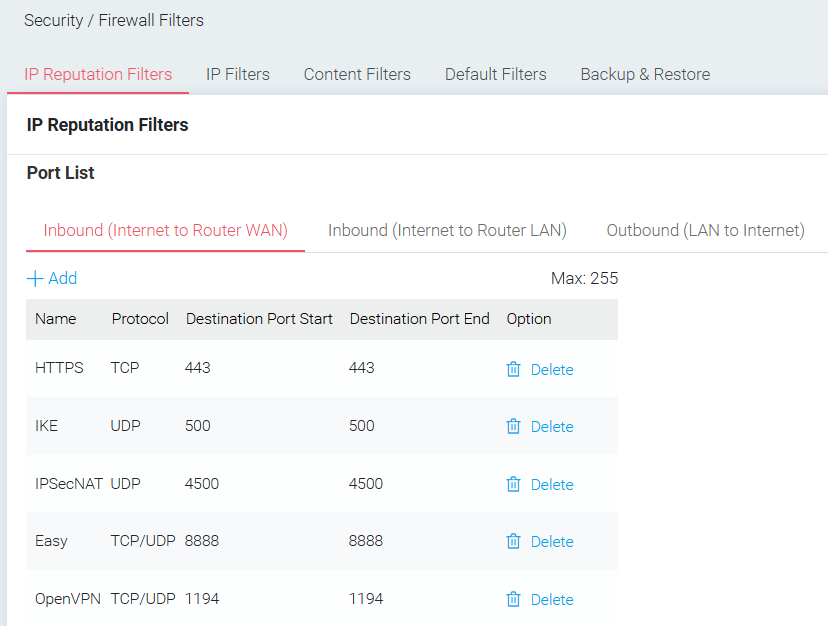Click the Destination Port Start header

tap(259, 319)
